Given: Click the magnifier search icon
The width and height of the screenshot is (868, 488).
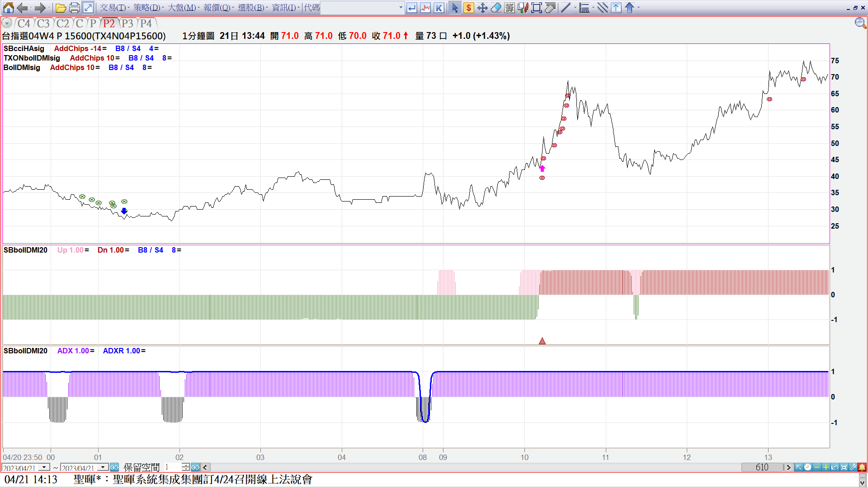Looking at the screenshot, I should pos(860,23).
